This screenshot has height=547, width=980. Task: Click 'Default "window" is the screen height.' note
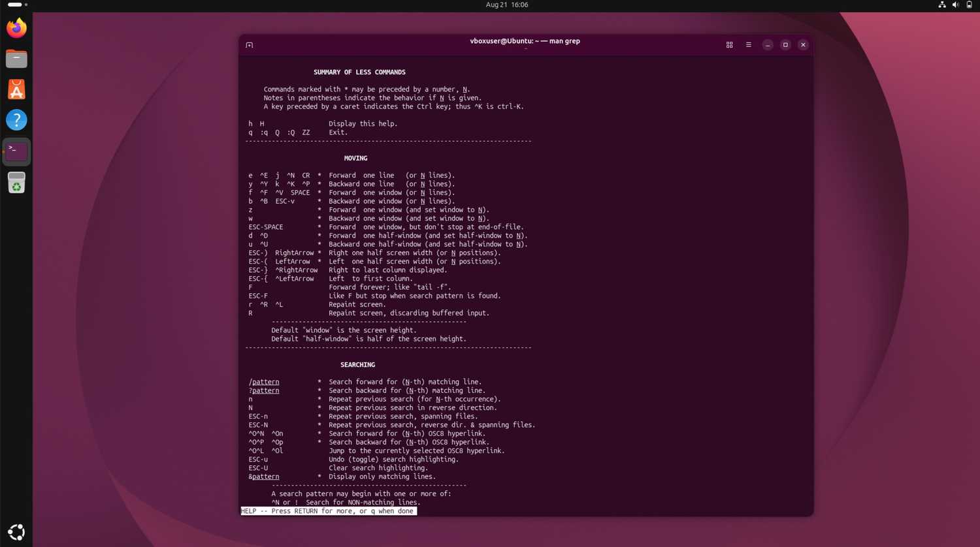coord(344,330)
